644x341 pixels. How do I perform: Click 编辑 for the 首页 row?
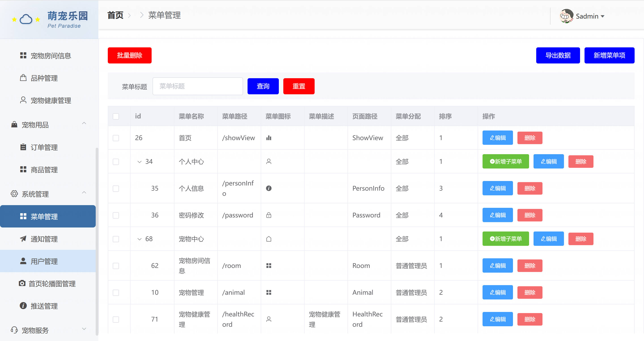point(498,138)
